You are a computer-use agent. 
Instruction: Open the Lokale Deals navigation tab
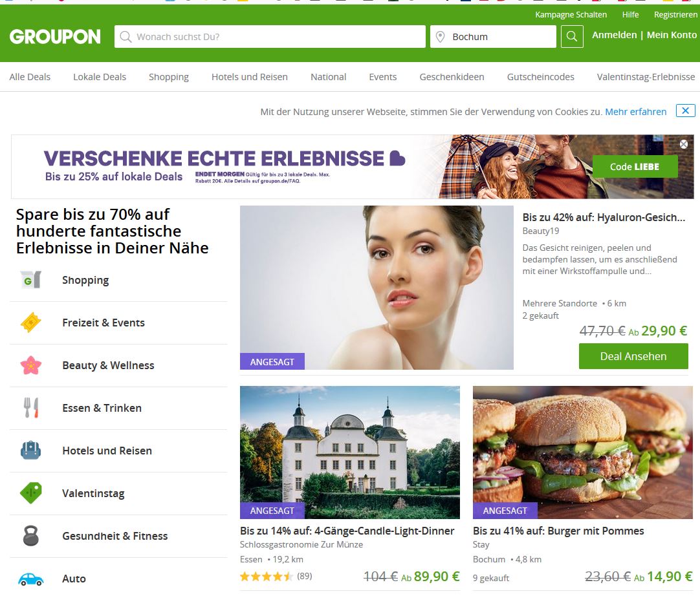(100, 77)
